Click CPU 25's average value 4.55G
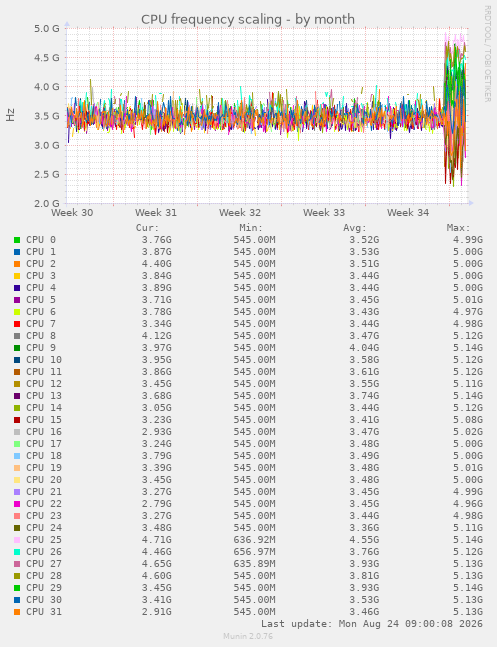Image resolution: width=497 pixels, height=647 pixels. (x=364, y=540)
